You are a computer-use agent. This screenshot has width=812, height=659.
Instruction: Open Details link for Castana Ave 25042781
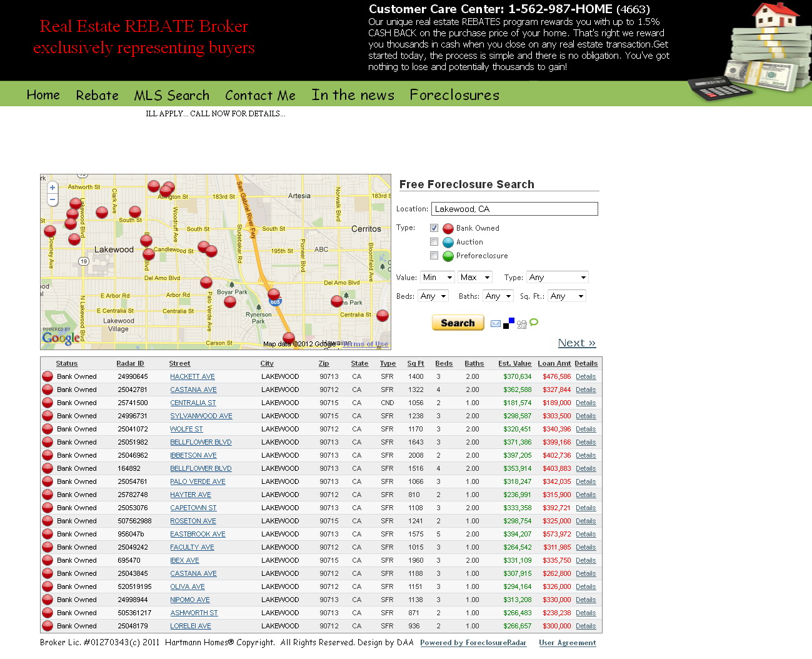[586, 390]
